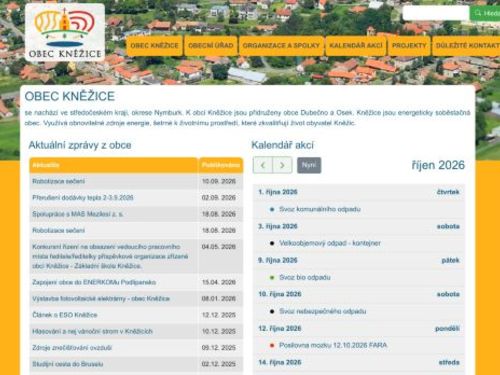Screen dimensions: 500x375
Task: Click the Publikováno column header
Action: (221, 165)
